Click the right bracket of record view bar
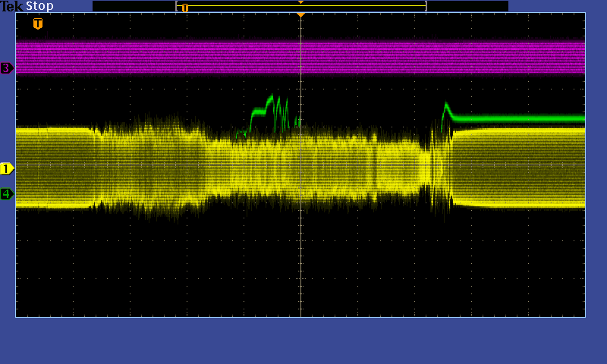Viewport: 607px width, 364px height. click(426, 6)
